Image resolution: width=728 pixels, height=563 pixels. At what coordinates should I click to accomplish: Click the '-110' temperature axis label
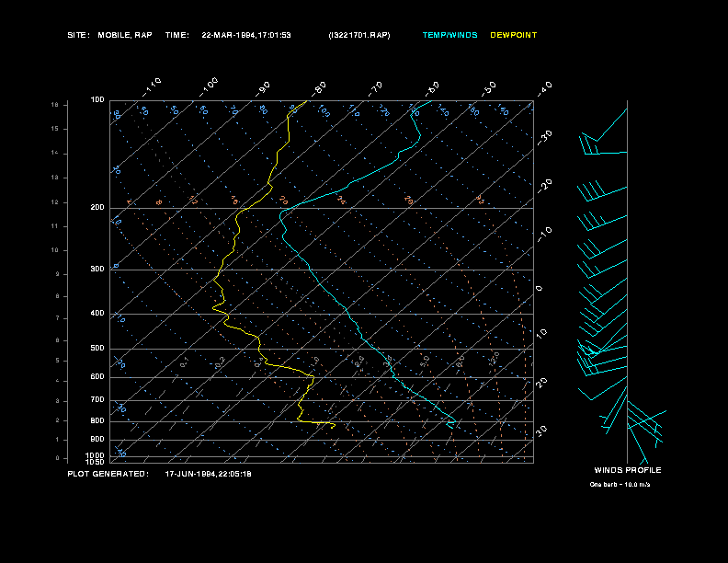tap(152, 86)
